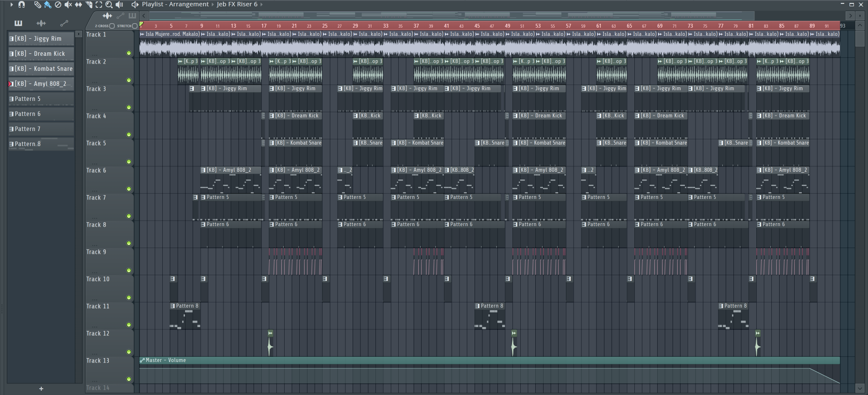Show patterns with picker piano icon
The height and width of the screenshot is (395, 868).
[x=18, y=23]
